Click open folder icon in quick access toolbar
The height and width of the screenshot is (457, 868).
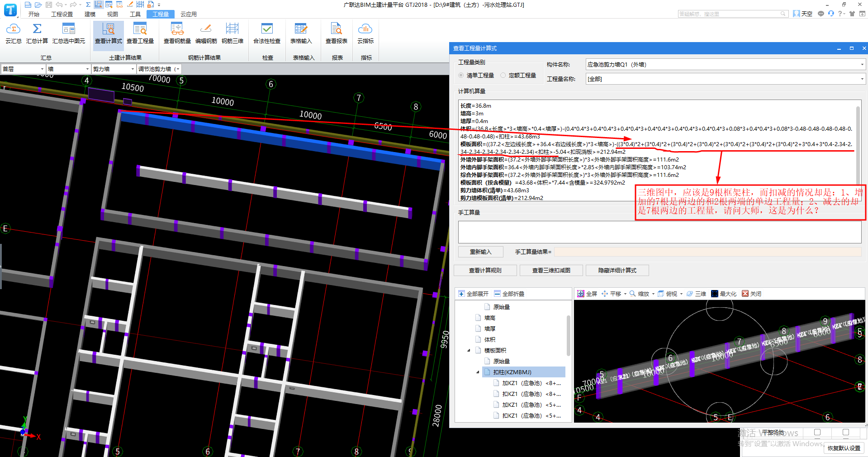tap(38, 5)
